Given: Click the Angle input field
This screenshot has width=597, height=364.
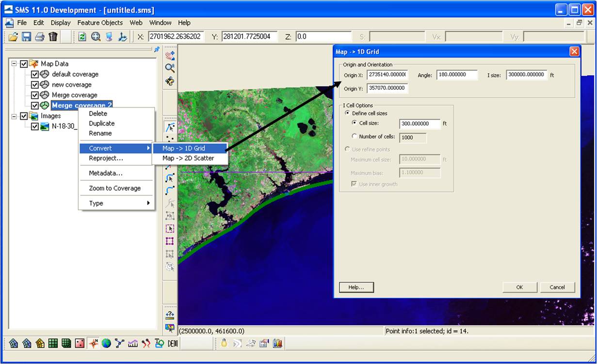Looking at the screenshot, I should [x=457, y=75].
